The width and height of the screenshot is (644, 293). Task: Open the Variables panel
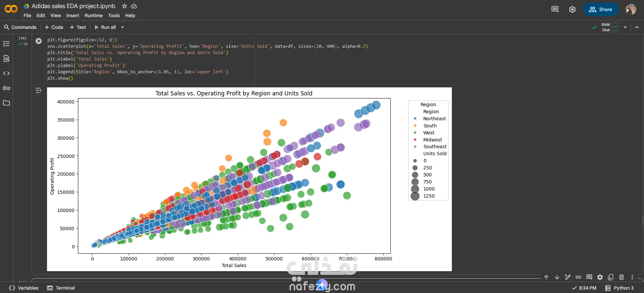coord(24,288)
